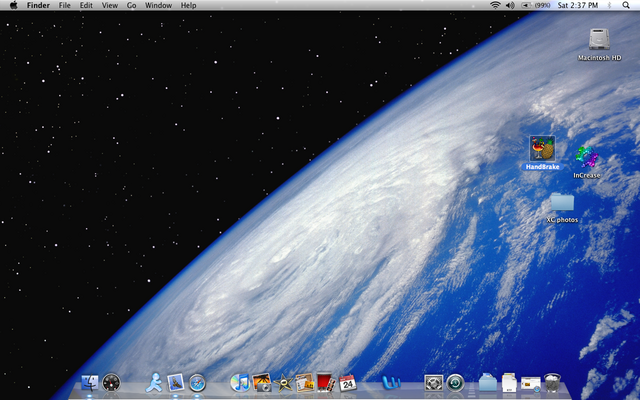Open the Go menu
Screen dimensions: 640x400
click(130, 6)
